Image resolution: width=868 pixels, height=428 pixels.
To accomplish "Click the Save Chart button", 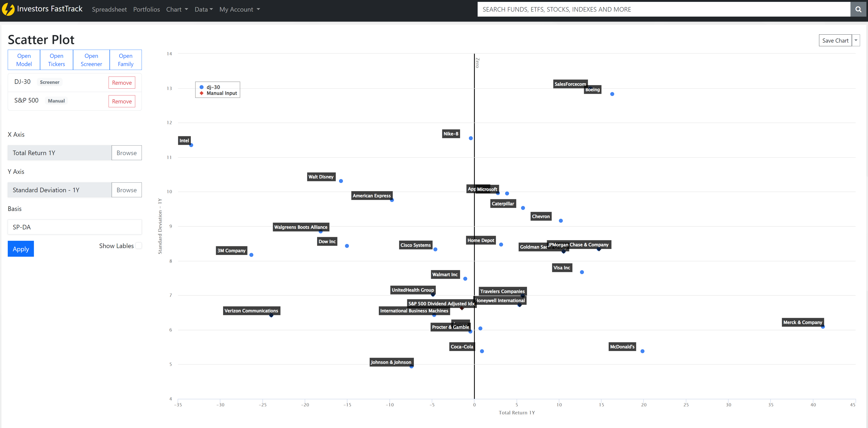I will tap(835, 41).
